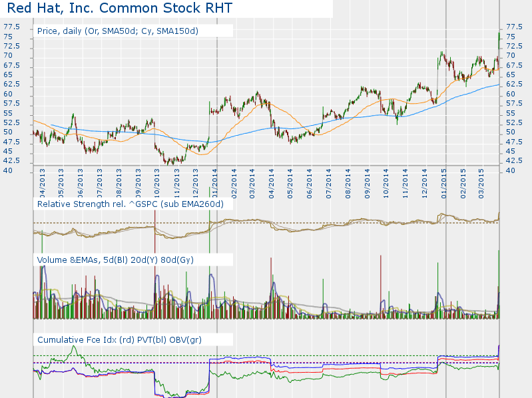Click 50 on the left price axis
The height and width of the screenshot is (398, 532).
8,132
